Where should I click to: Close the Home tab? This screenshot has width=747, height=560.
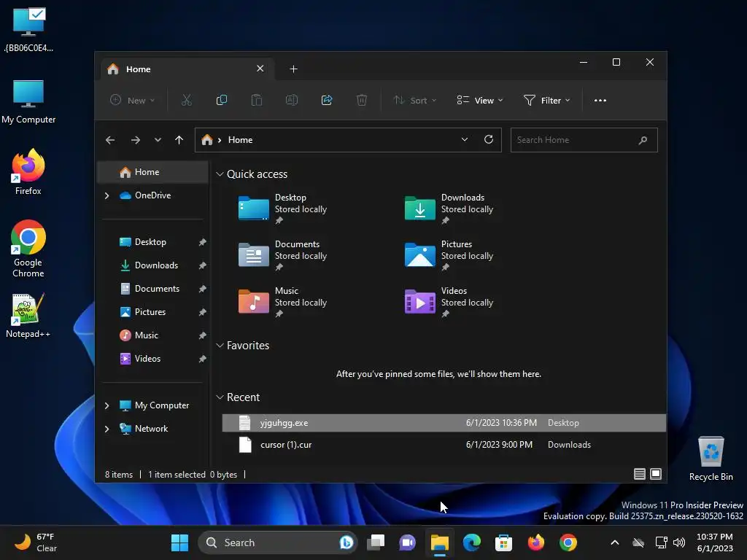pyautogui.click(x=260, y=69)
